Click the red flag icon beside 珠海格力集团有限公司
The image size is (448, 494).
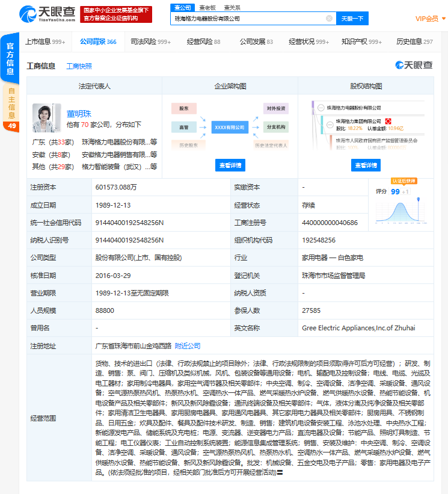point(388,122)
